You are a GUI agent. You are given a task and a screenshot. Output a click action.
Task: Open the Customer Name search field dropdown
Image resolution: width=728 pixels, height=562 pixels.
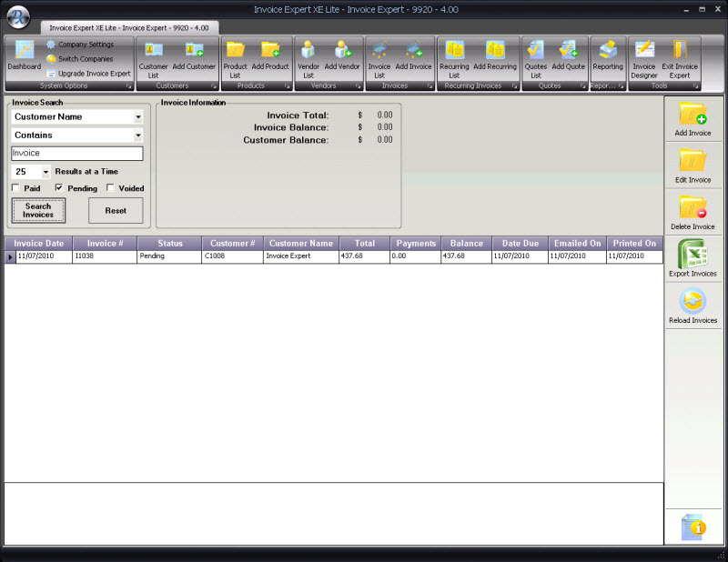(138, 117)
